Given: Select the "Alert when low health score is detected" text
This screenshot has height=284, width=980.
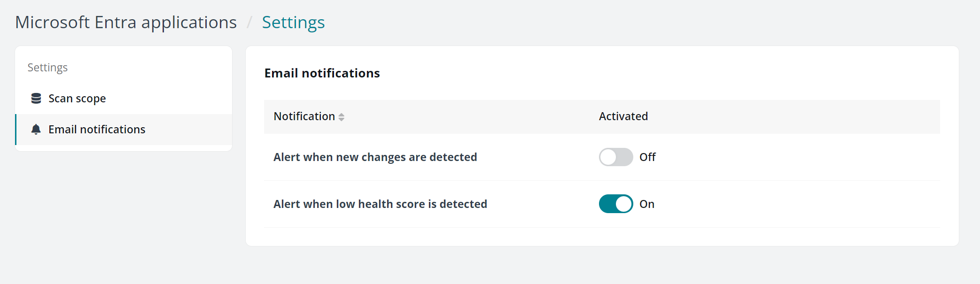Looking at the screenshot, I should point(380,204).
